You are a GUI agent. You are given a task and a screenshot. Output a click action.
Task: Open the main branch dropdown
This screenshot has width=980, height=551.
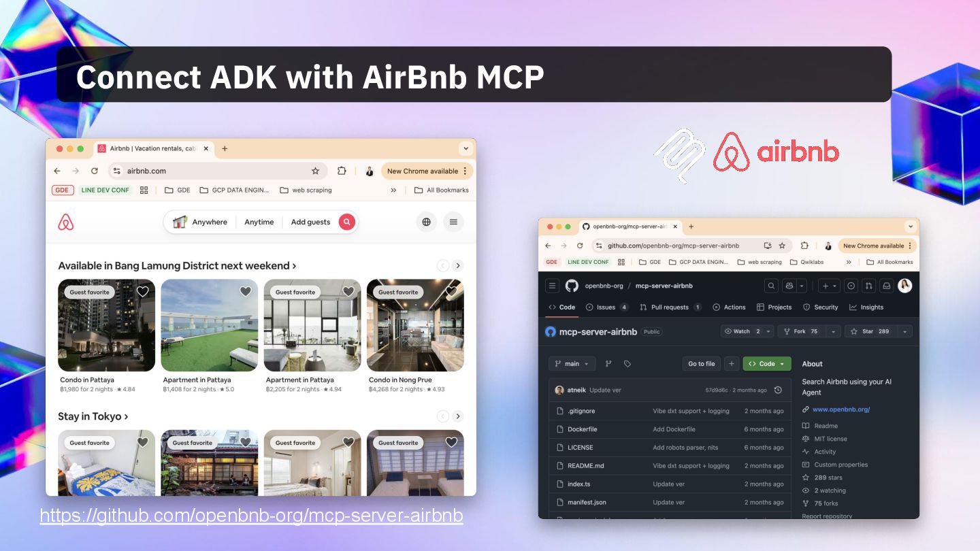pyautogui.click(x=572, y=364)
